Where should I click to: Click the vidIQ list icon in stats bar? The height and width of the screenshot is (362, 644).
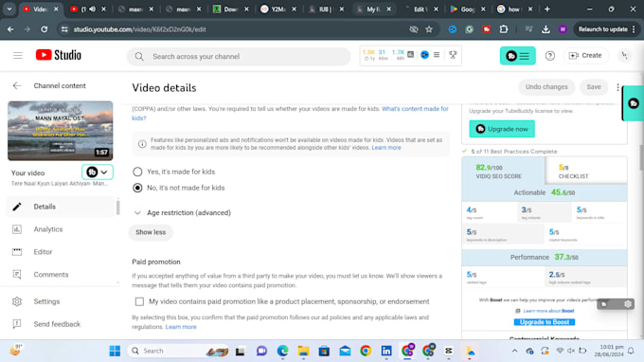click(x=437, y=55)
